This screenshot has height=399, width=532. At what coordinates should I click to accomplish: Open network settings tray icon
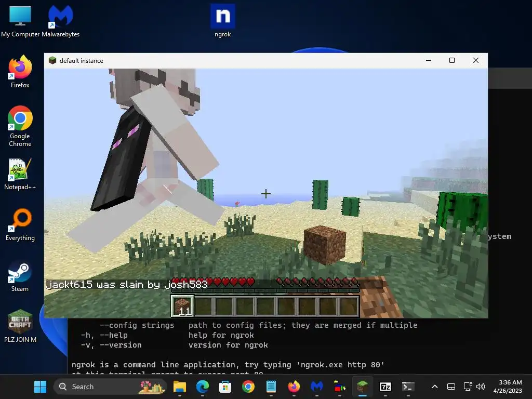[468, 387]
